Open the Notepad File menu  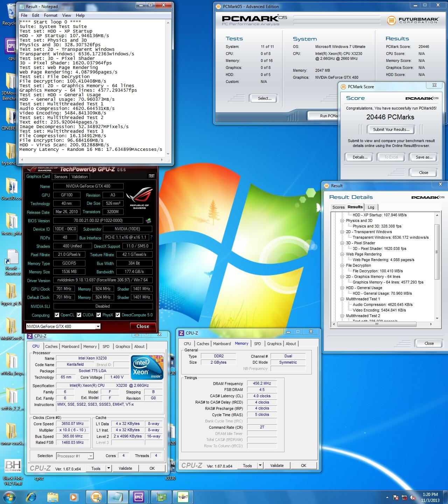[24, 15]
